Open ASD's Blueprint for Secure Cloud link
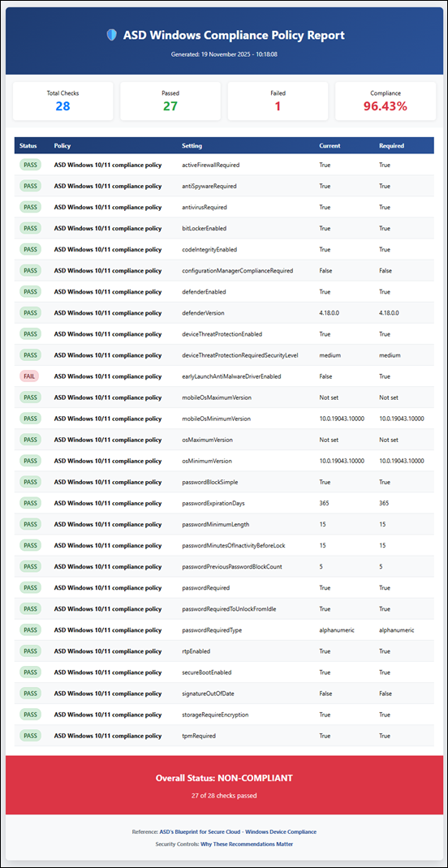 coord(238,831)
